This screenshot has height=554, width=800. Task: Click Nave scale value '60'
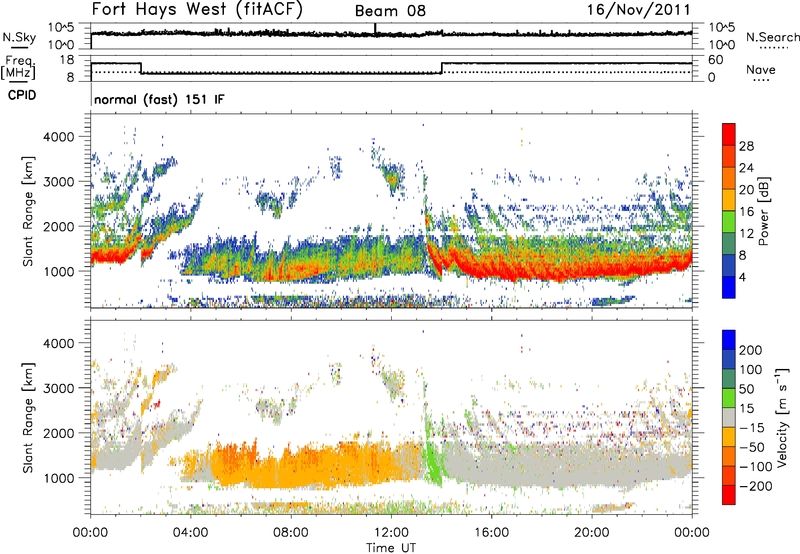click(x=715, y=60)
